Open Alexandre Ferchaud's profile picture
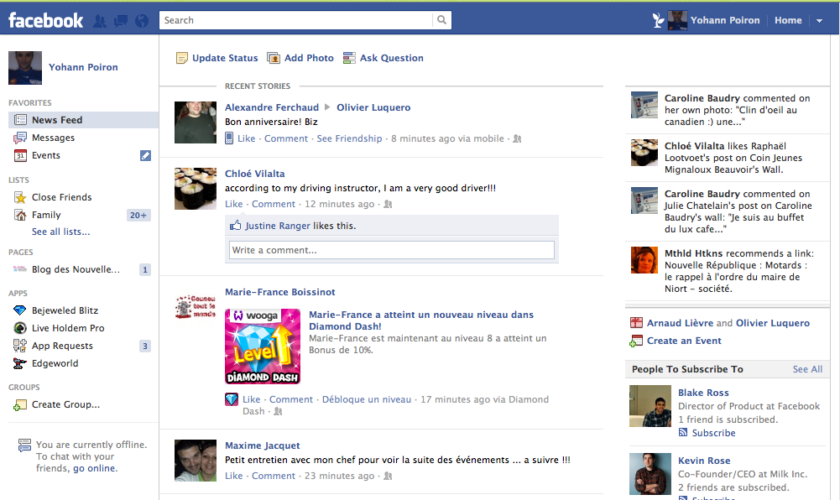Screen dimensions: 840x500 [196, 122]
